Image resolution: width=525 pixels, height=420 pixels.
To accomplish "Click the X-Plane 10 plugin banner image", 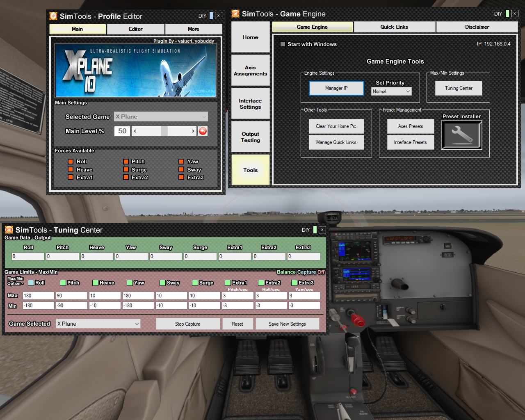I will pos(135,71).
